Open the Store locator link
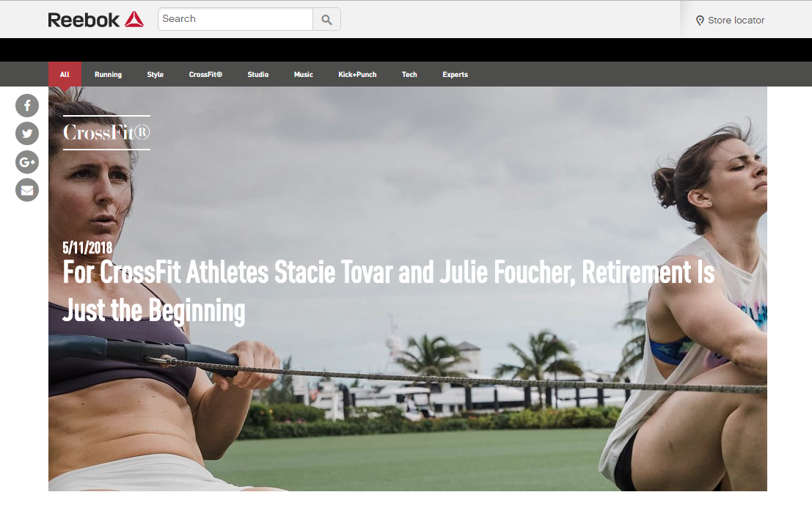 [x=730, y=21]
